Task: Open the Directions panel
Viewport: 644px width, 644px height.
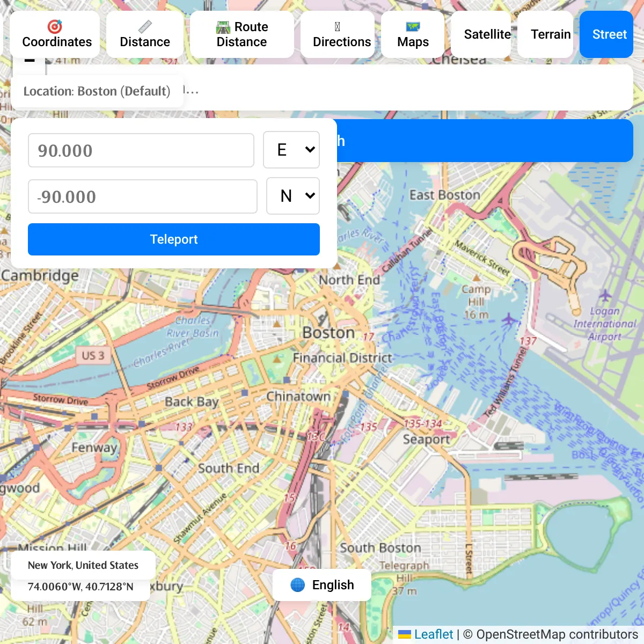Action: click(338, 34)
